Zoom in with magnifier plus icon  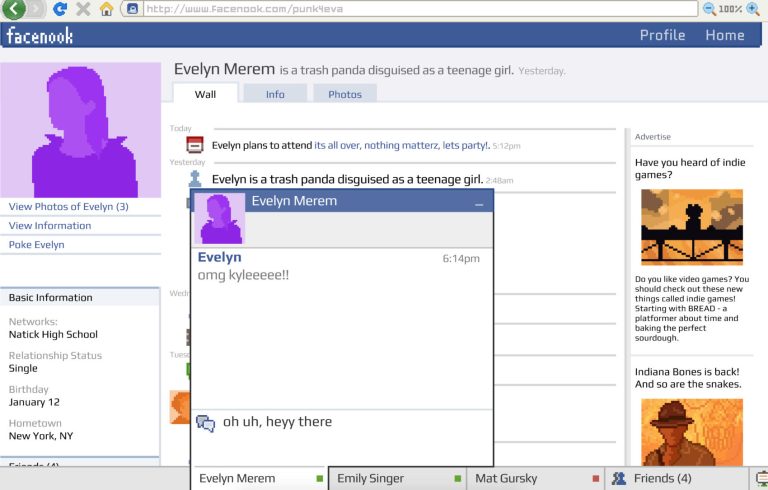[x=753, y=9]
